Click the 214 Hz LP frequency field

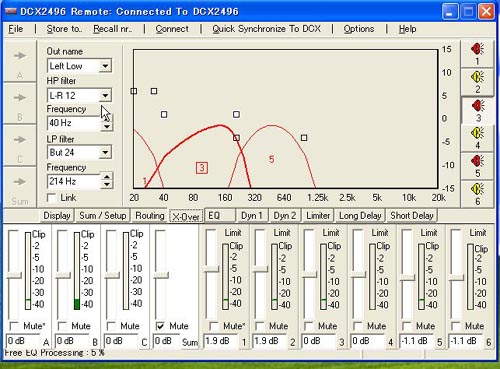pyautogui.click(x=74, y=181)
